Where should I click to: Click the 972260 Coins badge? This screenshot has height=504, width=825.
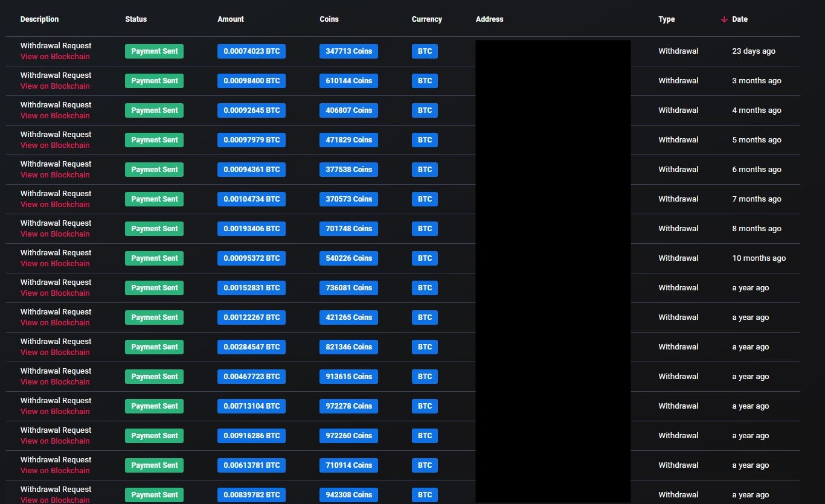[348, 436]
